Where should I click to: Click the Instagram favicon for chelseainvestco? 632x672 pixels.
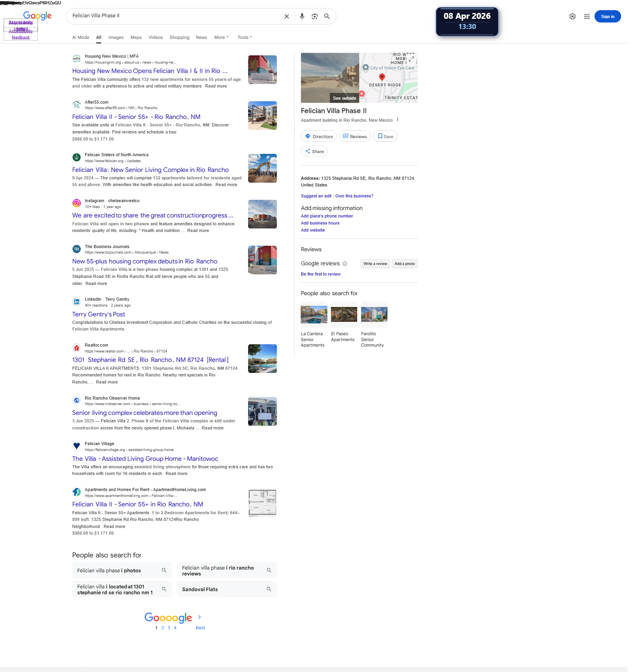click(77, 203)
